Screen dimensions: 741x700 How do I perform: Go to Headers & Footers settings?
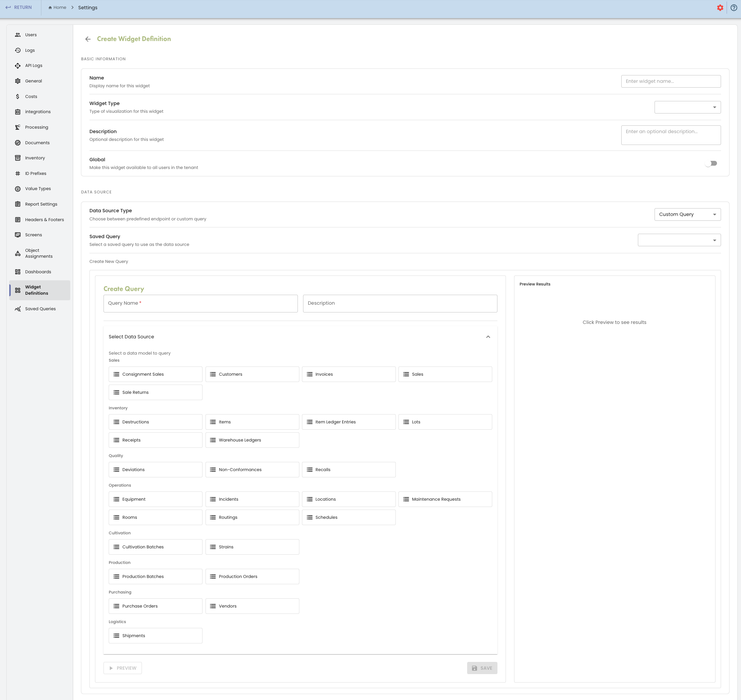point(44,220)
